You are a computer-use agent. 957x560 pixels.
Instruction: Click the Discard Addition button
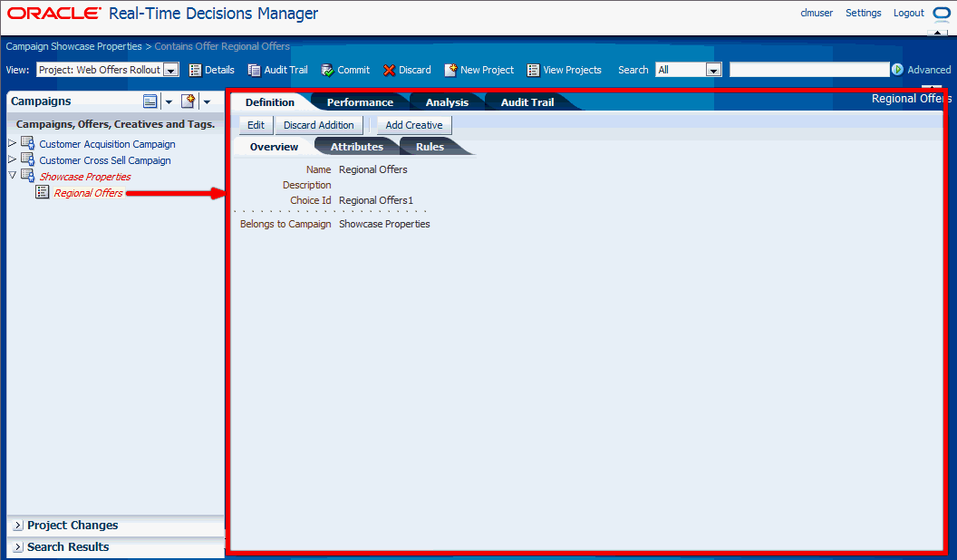click(319, 125)
